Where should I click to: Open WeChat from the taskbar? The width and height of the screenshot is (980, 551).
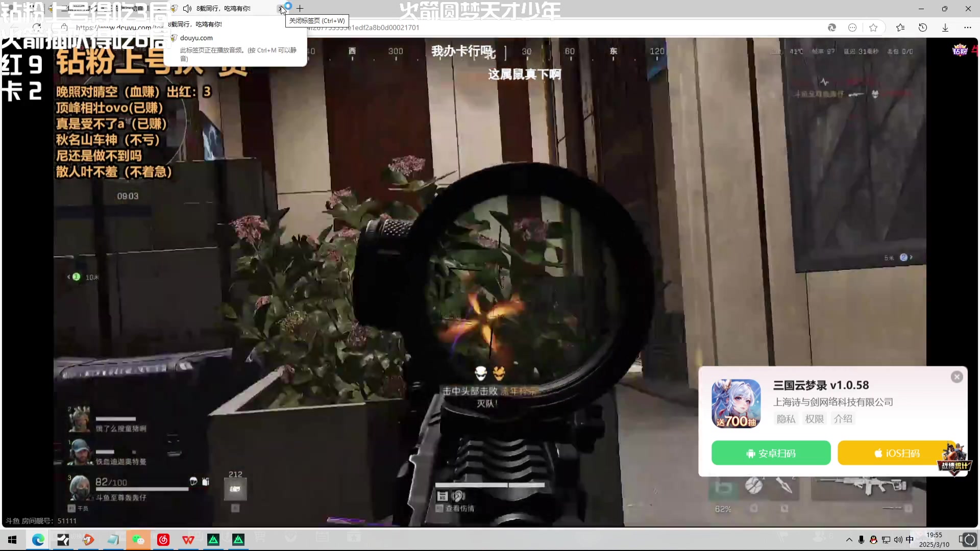tap(138, 540)
